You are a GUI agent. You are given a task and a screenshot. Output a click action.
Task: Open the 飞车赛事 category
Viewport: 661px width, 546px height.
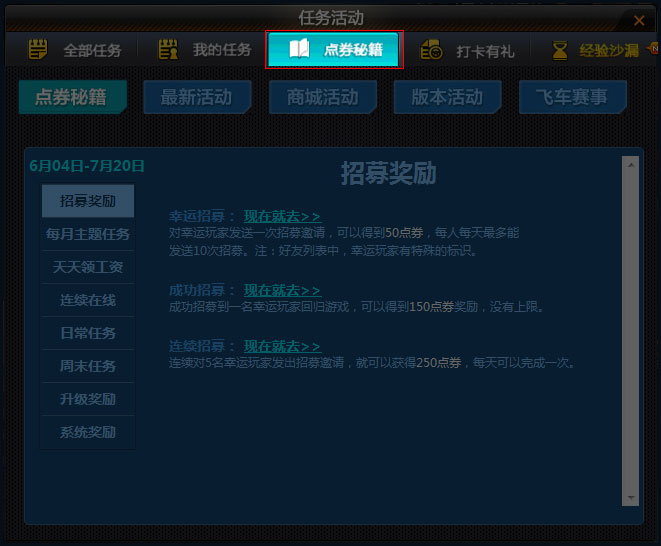click(x=573, y=97)
